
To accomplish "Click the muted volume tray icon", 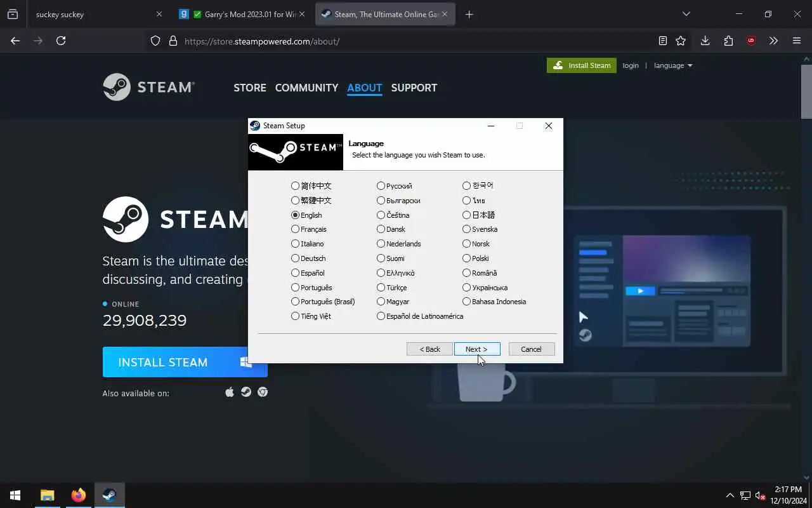I will [761, 495].
